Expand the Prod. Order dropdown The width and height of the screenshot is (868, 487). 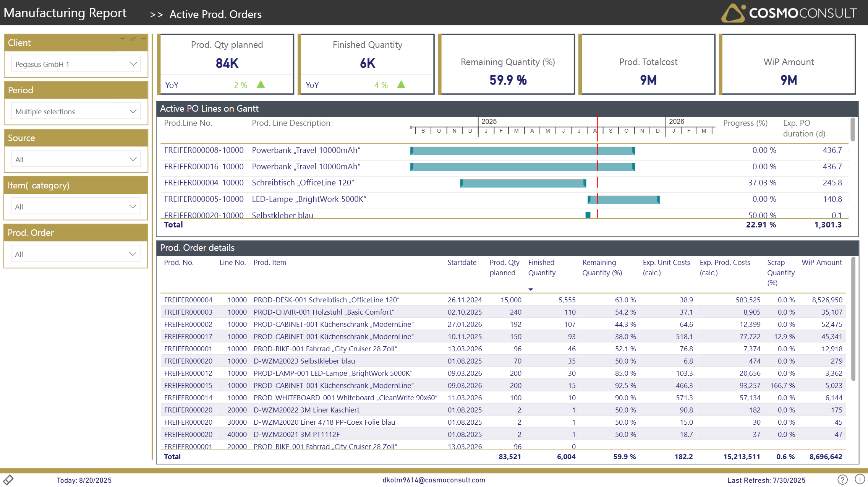[133, 254]
